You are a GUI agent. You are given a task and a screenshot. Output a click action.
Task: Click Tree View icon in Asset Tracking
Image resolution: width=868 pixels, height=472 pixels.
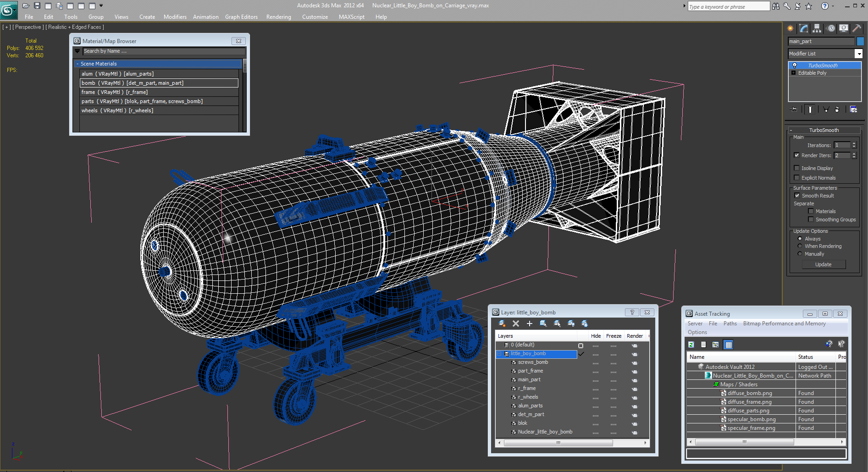716,345
